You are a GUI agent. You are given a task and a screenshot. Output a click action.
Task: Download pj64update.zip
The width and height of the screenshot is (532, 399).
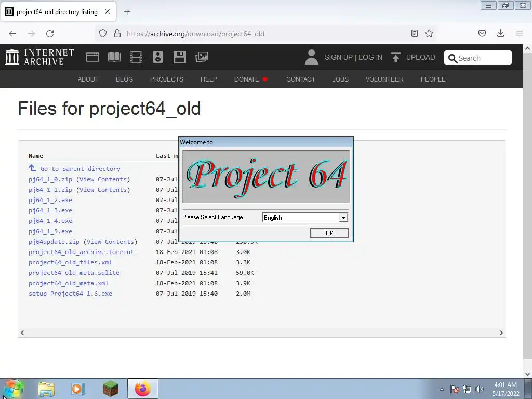[x=54, y=242]
